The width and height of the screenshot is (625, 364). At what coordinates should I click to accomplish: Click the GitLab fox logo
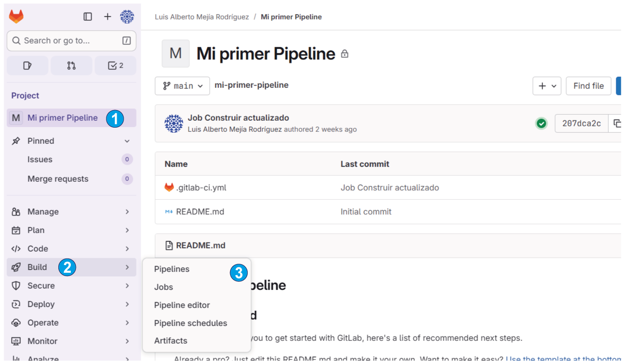(x=16, y=17)
